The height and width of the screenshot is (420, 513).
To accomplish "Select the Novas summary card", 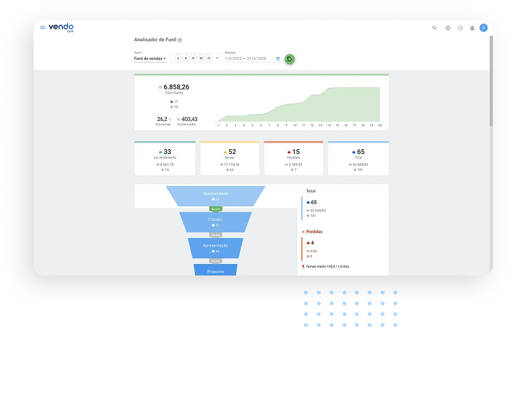I will [230, 159].
